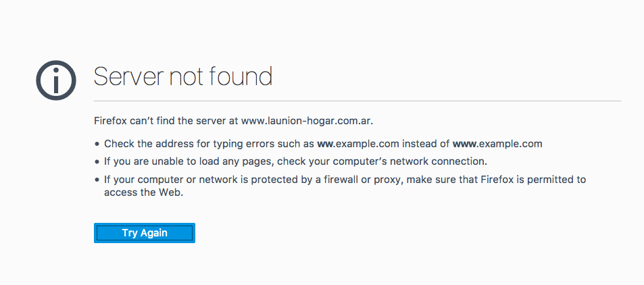This screenshot has width=644, height=285.
Task: Click the Try Again button
Action: (145, 233)
